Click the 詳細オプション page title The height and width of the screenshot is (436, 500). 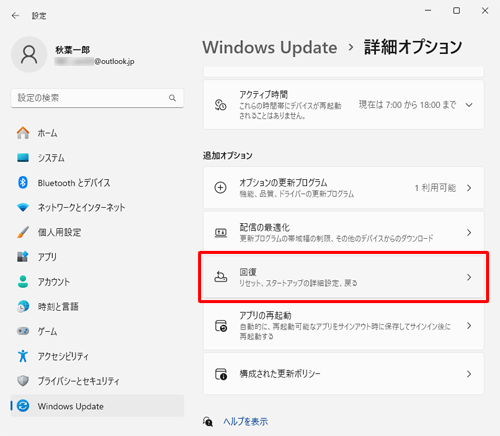(413, 47)
